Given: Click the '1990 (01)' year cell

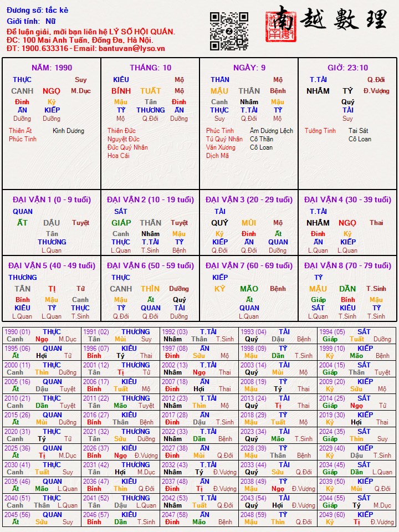Looking at the screenshot, I should pyautogui.click(x=42, y=336).
